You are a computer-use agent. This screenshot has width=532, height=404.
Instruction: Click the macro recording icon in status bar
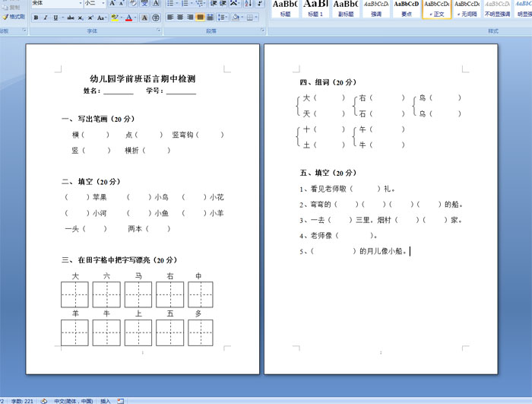point(120,401)
